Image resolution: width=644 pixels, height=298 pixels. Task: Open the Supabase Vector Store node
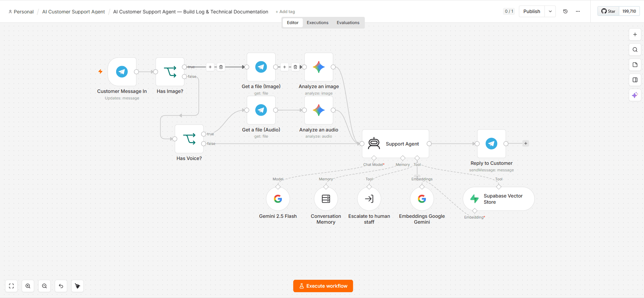(x=499, y=199)
